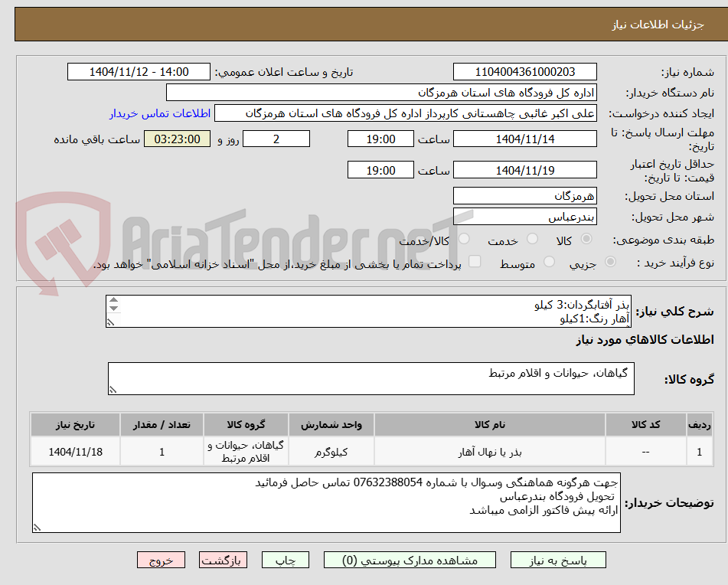Click resize handle of گروه کالا text area

coord(113,391)
